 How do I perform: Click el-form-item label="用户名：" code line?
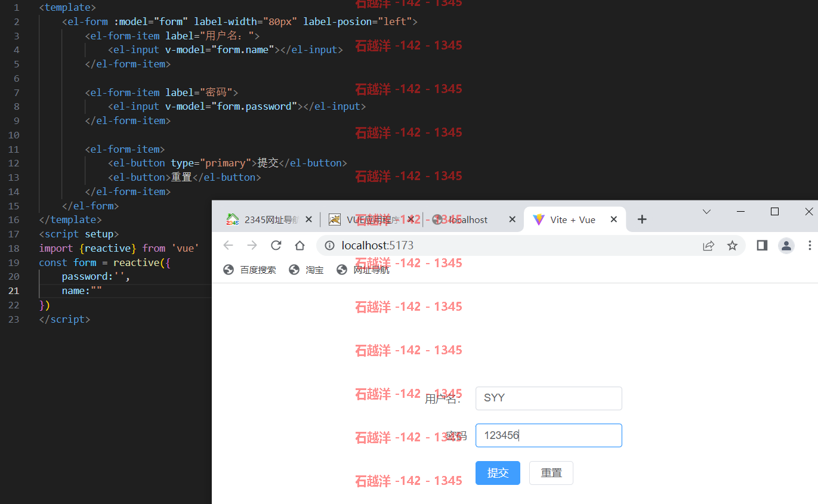click(x=172, y=36)
